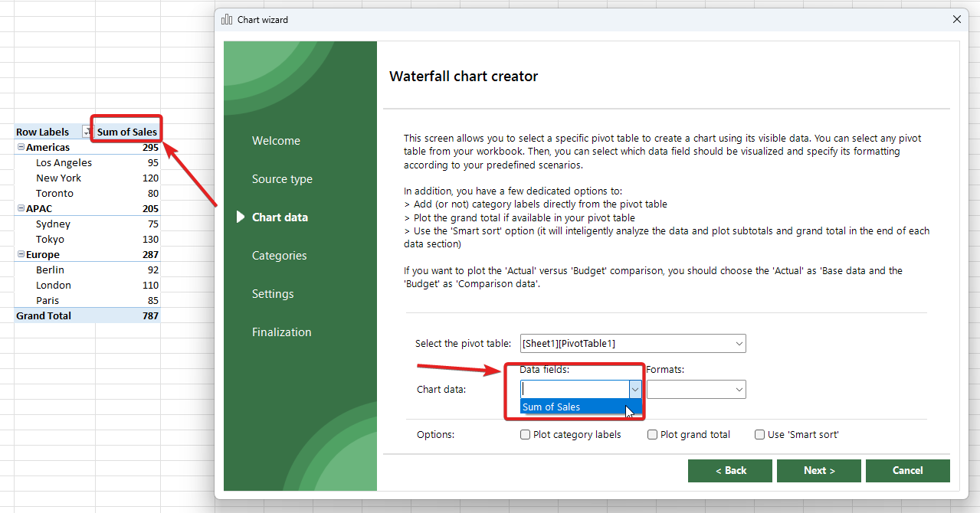Expand the Select the pivot table dropdown
This screenshot has width=980, height=513.
click(x=739, y=344)
